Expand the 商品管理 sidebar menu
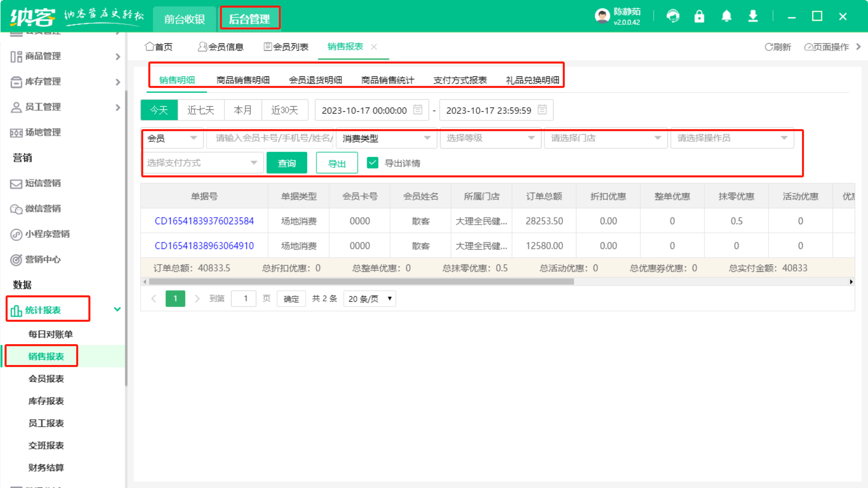Viewport: 868px width, 488px height. click(65, 56)
